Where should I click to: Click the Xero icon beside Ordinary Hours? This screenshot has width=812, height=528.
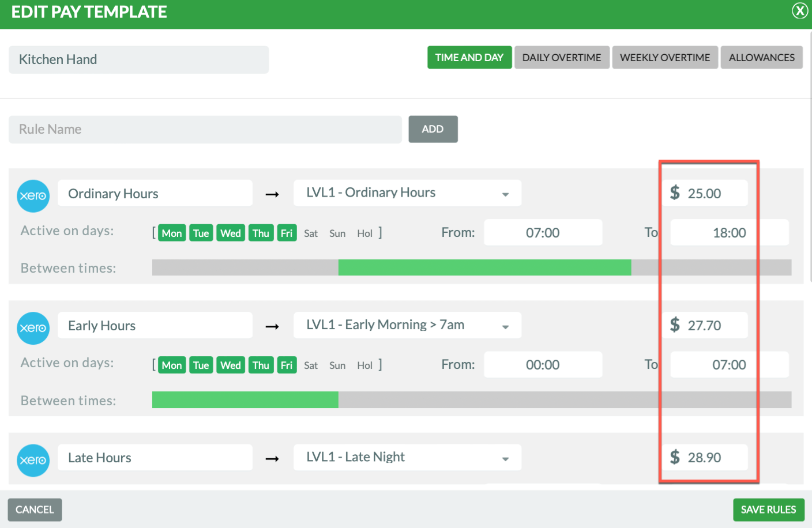33,196
